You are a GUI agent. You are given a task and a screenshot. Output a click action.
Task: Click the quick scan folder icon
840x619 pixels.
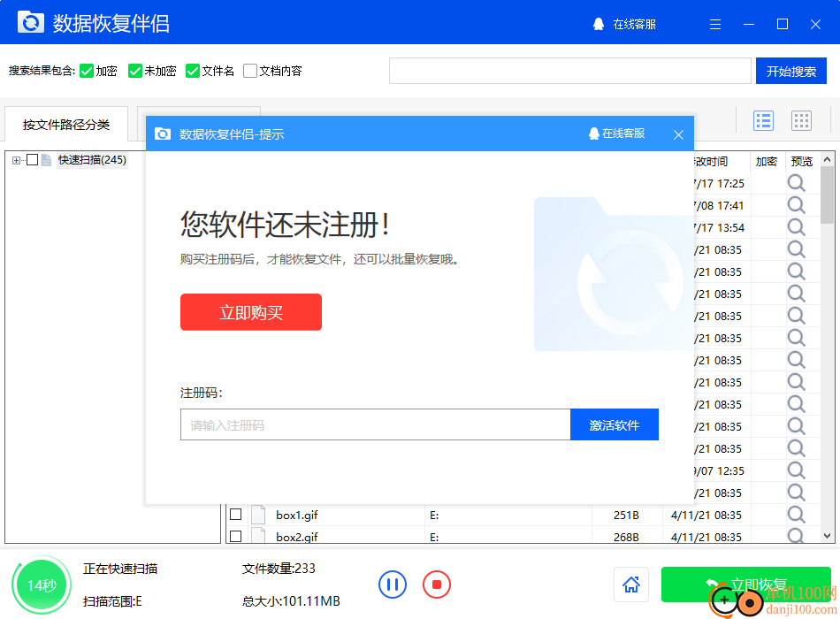pyautogui.click(x=46, y=160)
